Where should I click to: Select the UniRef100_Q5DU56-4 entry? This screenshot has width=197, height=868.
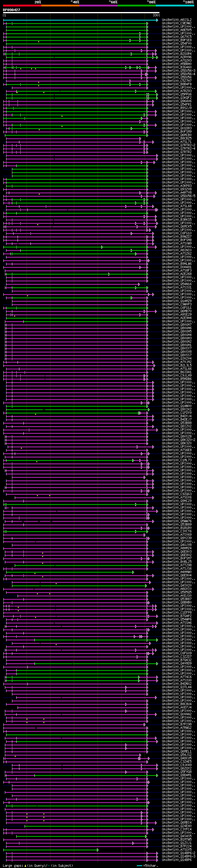pos(179,74)
